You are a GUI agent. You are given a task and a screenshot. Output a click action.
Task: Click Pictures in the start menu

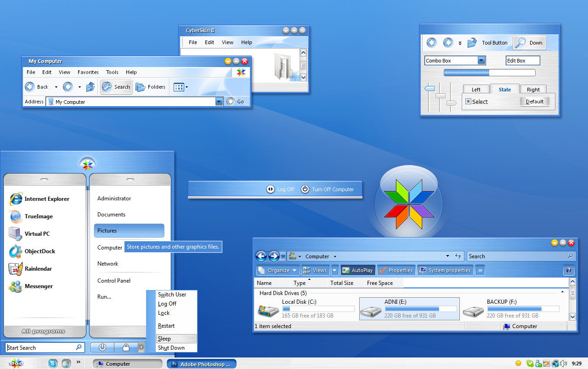[129, 231]
